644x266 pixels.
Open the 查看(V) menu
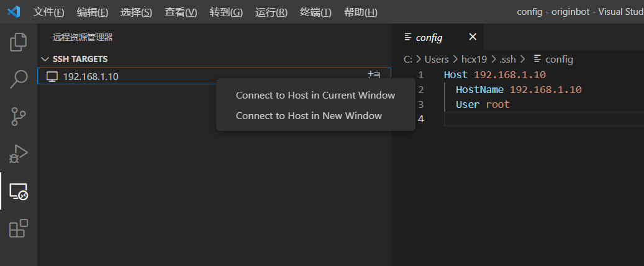pos(181,12)
